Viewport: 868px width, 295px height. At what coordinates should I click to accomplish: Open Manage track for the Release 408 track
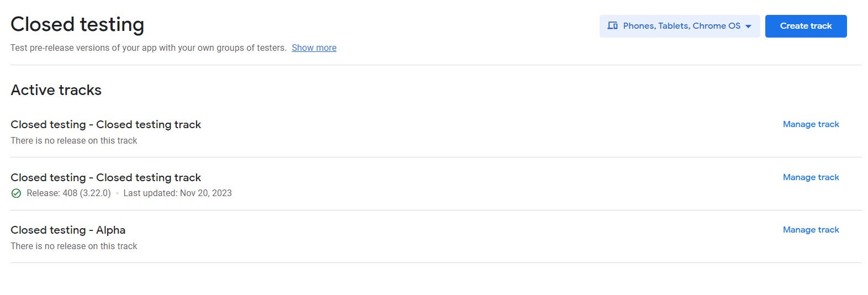(x=811, y=177)
